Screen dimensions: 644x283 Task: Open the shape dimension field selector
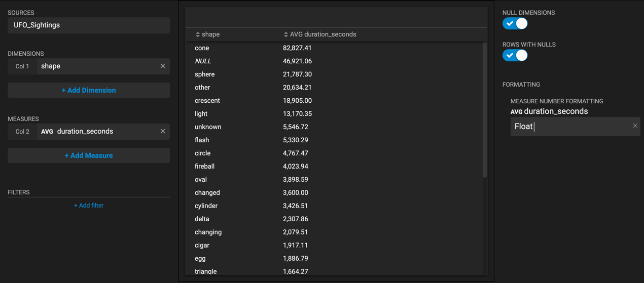97,66
